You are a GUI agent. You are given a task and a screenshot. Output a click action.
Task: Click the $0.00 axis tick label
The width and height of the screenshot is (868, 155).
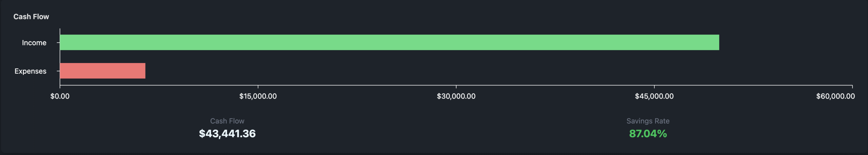pyautogui.click(x=60, y=96)
